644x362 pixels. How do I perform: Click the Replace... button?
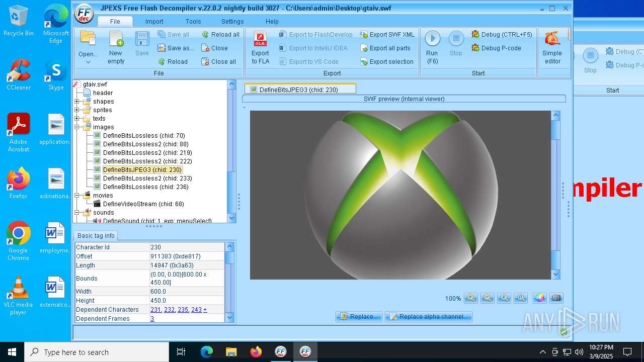pos(359,317)
